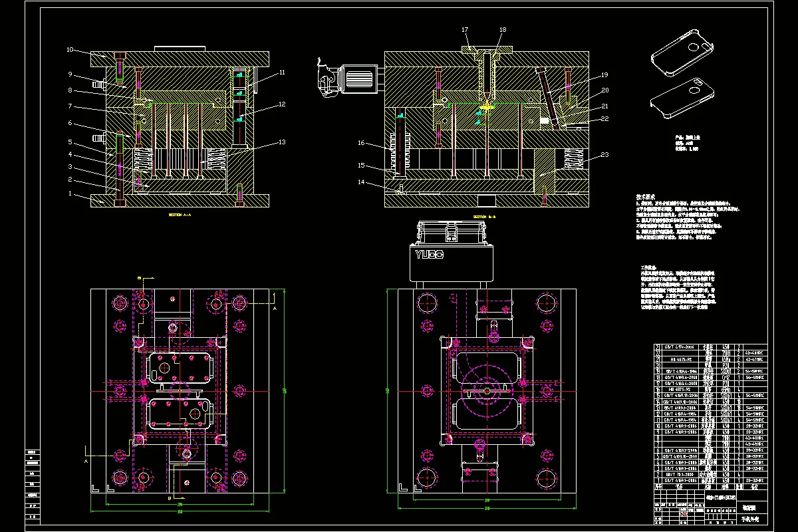This screenshot has height=532, width=798.
Task: Click the 工作原理 paragraph heading
Action: point(648,267)
